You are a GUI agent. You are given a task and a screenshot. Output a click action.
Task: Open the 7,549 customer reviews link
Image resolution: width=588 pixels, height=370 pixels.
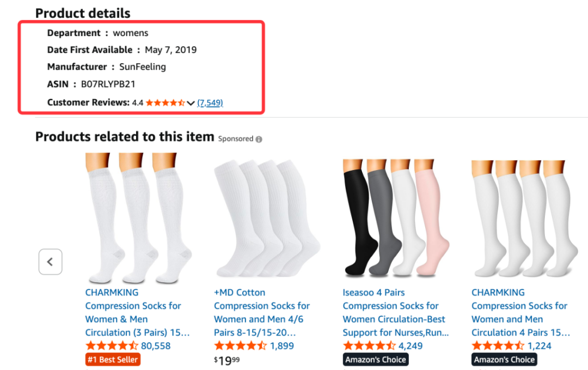(210, 102)
